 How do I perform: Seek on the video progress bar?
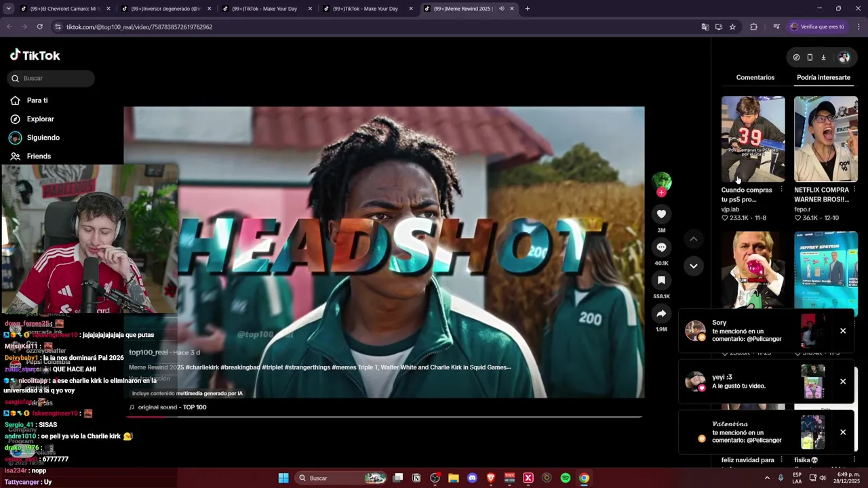(x=384, y=416)
